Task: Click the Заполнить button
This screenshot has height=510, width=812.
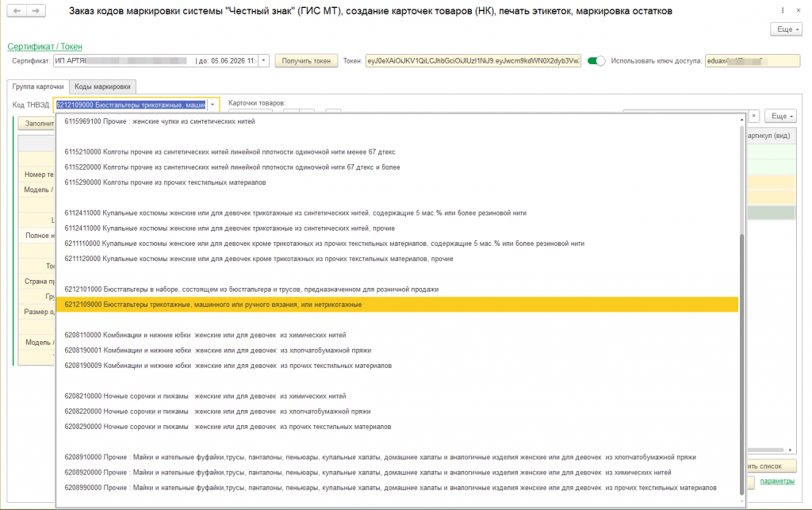Action: (x=37, y=123)
